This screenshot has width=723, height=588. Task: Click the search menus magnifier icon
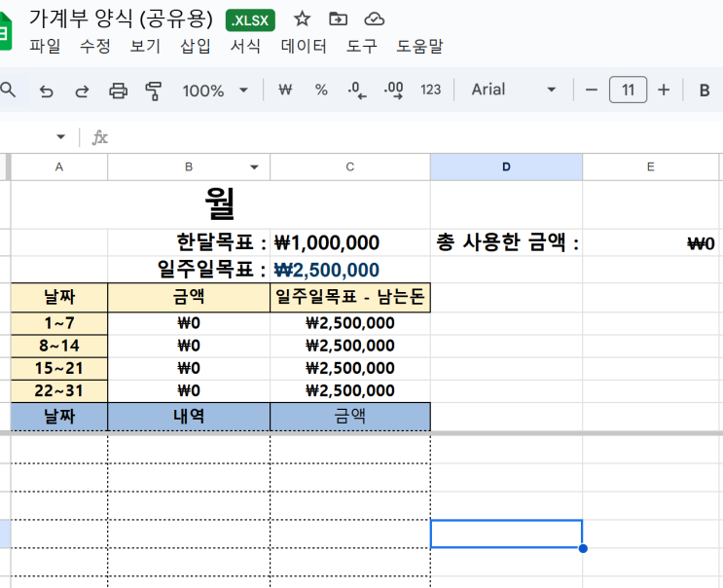pos(8,90)
